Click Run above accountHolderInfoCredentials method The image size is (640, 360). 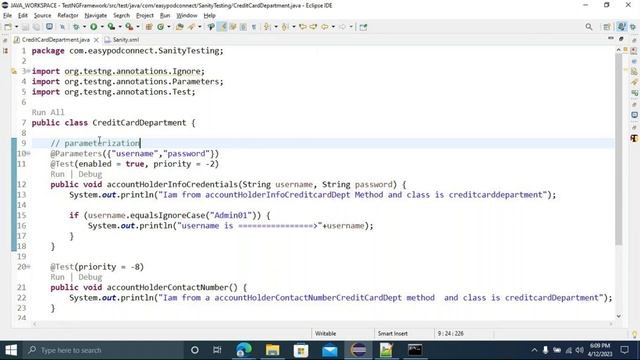coord(58,174)
